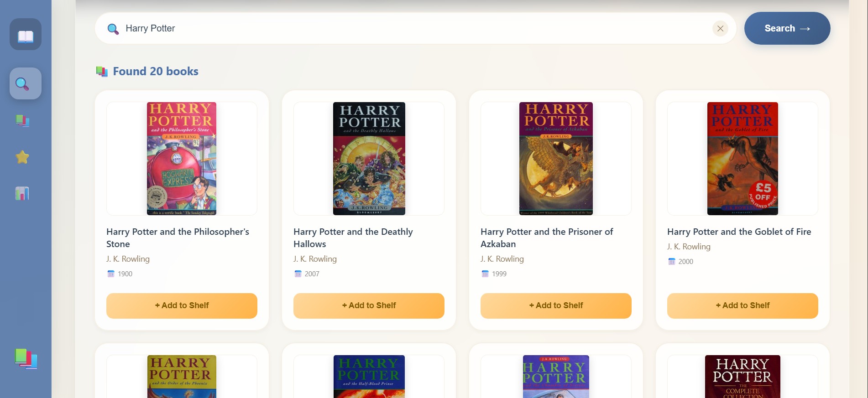This screenshot has width=868, height=398.
Task: Clear the search field with the X button
Action: 720,28
